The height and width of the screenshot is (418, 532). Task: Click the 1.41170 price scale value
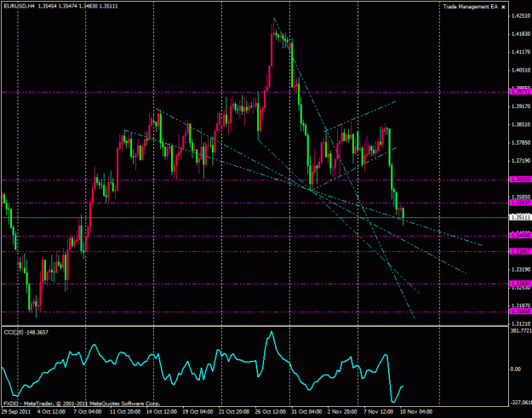tap(521, 52)
